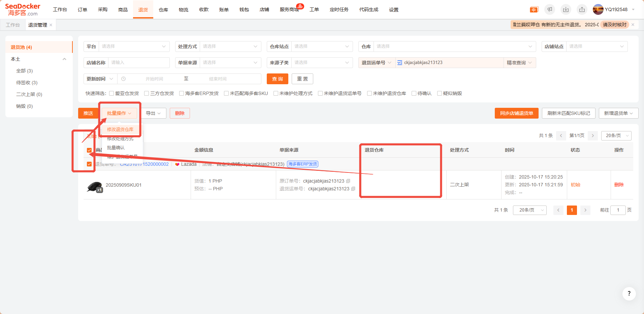Switch language via the 中 icon
Image resolution: width=644 pixels, height=314 pixels.
tap(534, 10)
